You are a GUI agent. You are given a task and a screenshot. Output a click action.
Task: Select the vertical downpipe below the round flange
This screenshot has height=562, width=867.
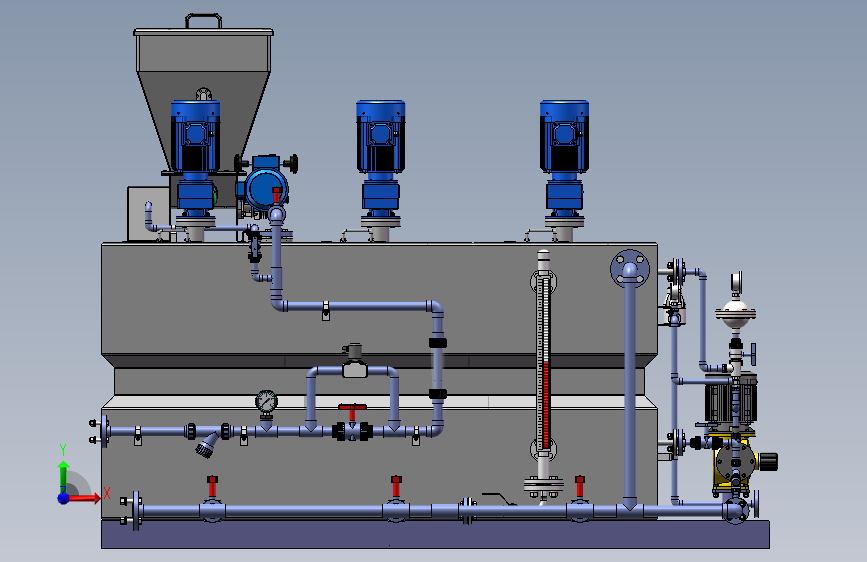click(630, 393)
